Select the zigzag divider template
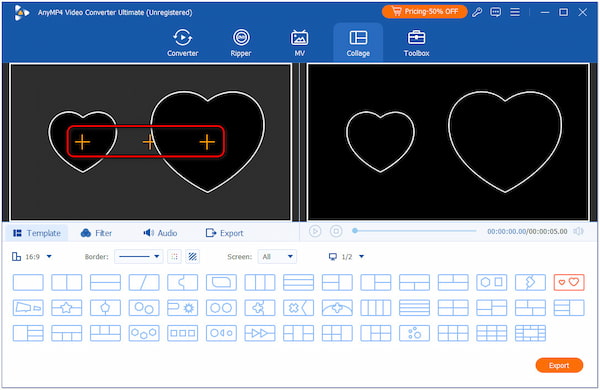Image resolution: width=600 pixels, height=390 pixels. click(x=530, y=282)
